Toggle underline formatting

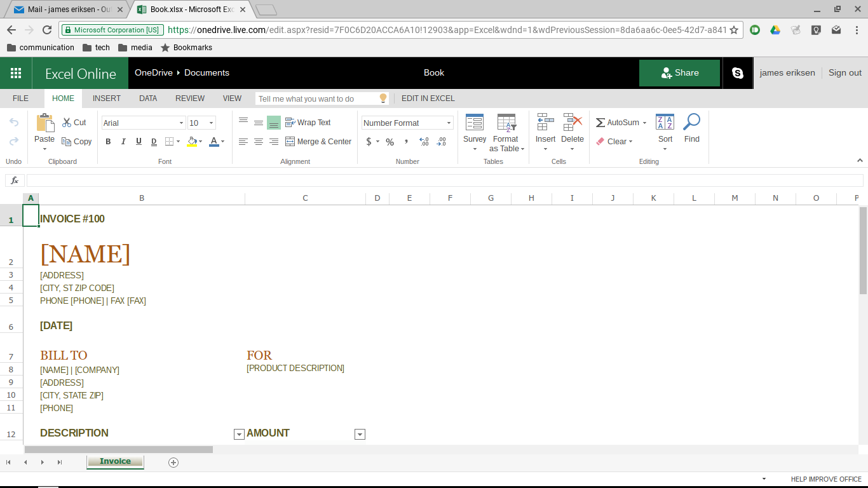click(x=139, y=142)
